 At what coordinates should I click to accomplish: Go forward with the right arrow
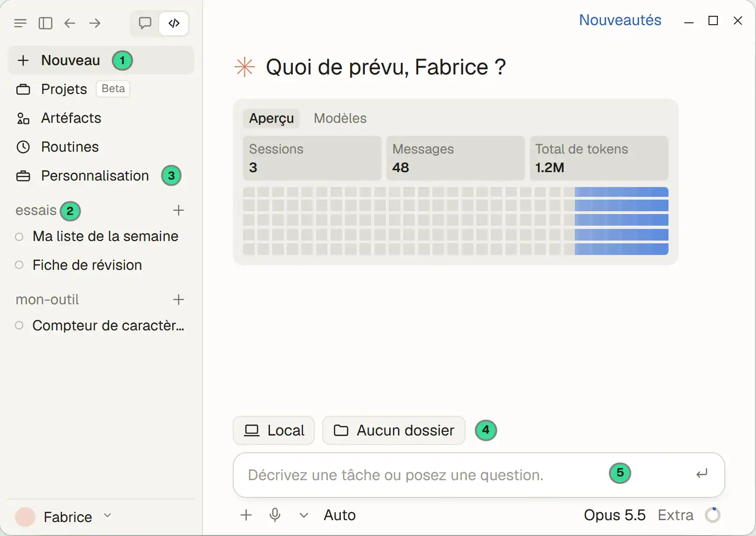pos(95,23)
